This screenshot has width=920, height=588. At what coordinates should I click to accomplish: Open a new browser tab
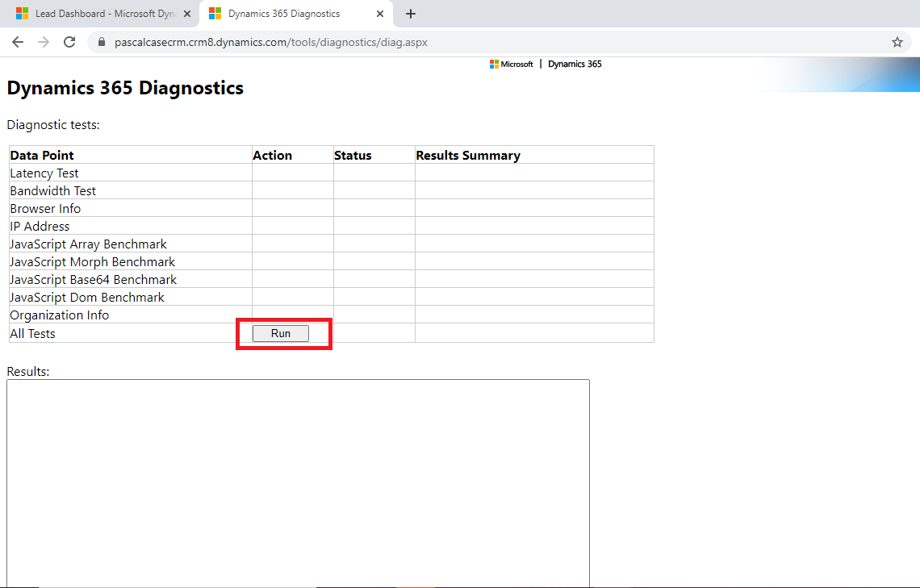click(x=411, y=14)
